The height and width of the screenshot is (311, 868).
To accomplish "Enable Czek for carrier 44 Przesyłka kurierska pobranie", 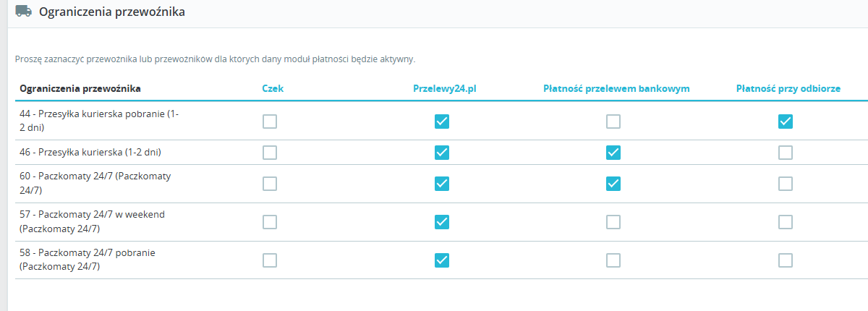I will coord(270,122).
